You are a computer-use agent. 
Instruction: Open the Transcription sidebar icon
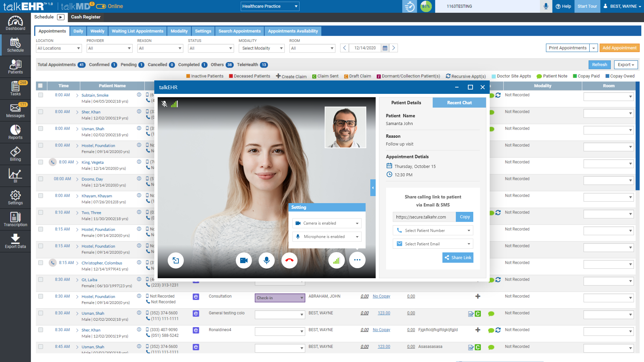coord(15,220)
